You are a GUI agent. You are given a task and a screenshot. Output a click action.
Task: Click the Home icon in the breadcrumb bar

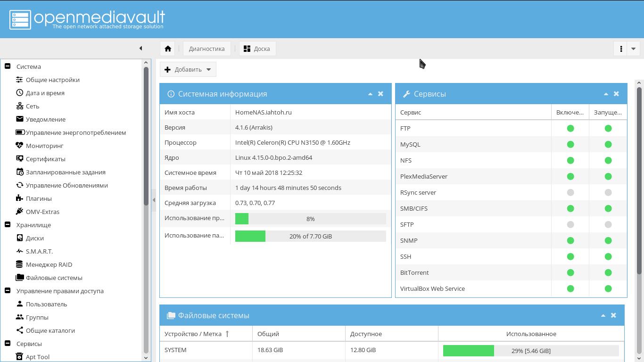[x=168, y=49]
